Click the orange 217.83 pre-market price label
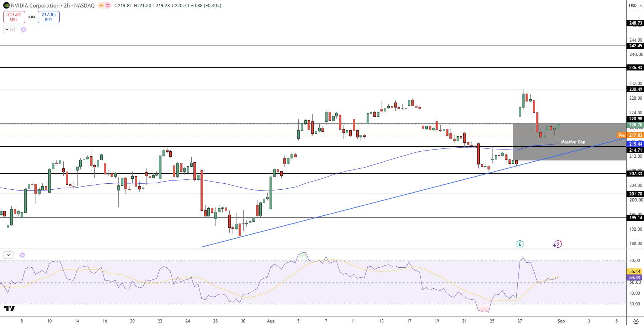The height and width of the screenshot is (325, 644). 635,135
